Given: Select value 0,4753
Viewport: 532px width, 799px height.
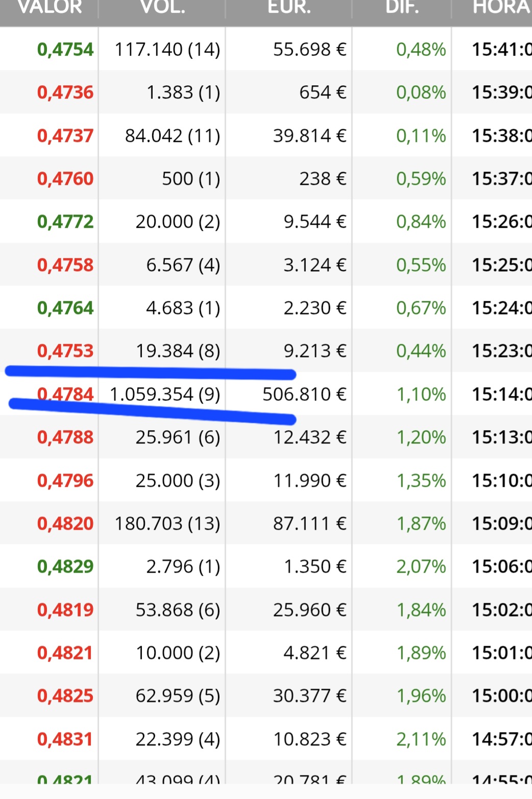Looking at the screenshot, I should click(65, 351).
